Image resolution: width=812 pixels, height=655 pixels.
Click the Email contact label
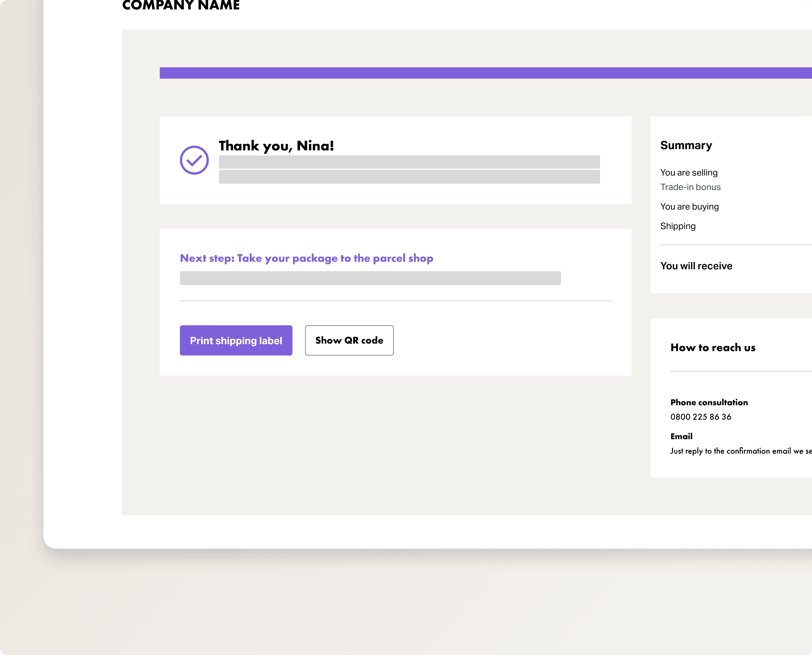click(681, 436)
